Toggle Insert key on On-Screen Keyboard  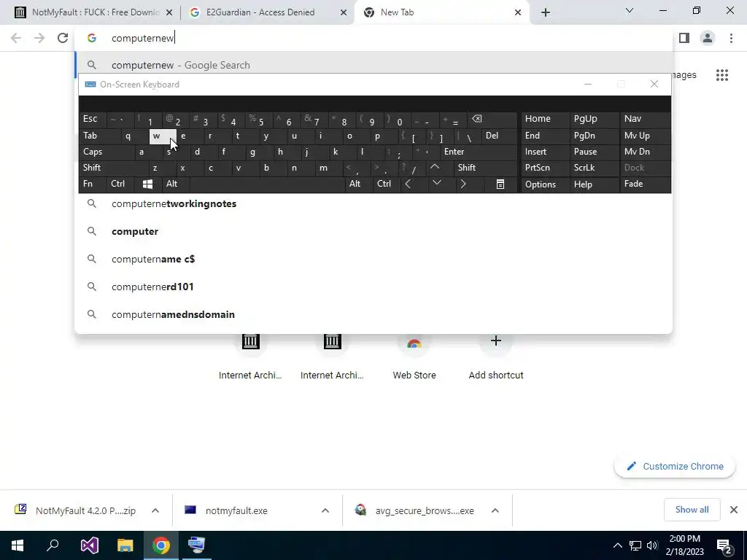[x=544, y=152]
